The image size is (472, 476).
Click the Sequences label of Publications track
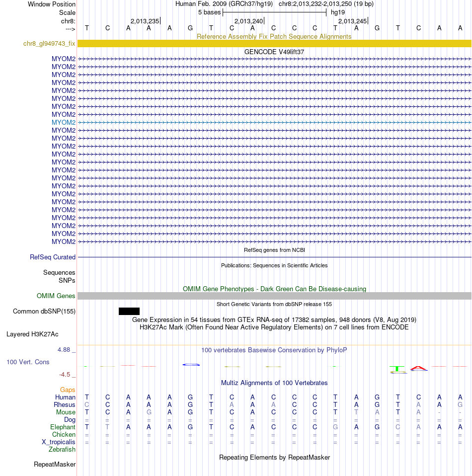pos(59,273)
